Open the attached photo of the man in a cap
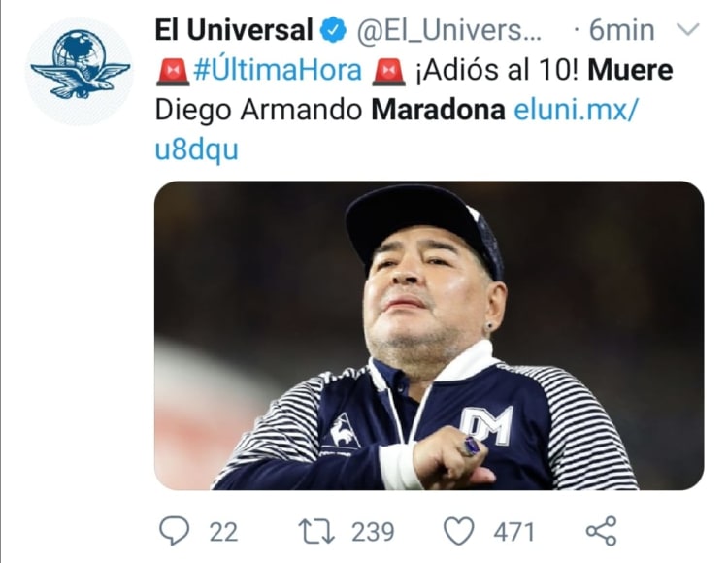Image resolution: width=728 pixels, height=563 pixels. pyautogui.click(x=429, y=336)
